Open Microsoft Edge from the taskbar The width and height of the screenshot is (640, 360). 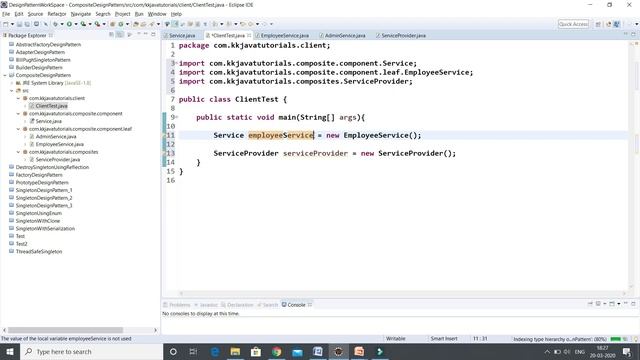point(215,351)
